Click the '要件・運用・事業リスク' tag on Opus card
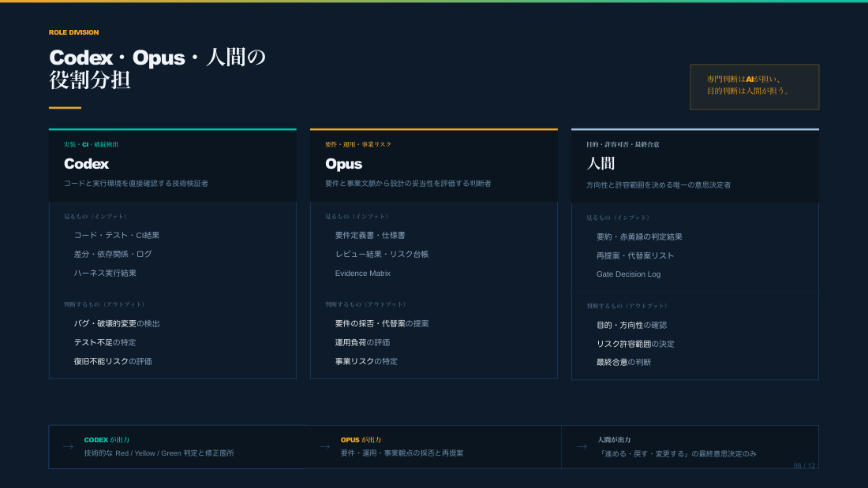868x488 pixels. (x=357, y=144)
